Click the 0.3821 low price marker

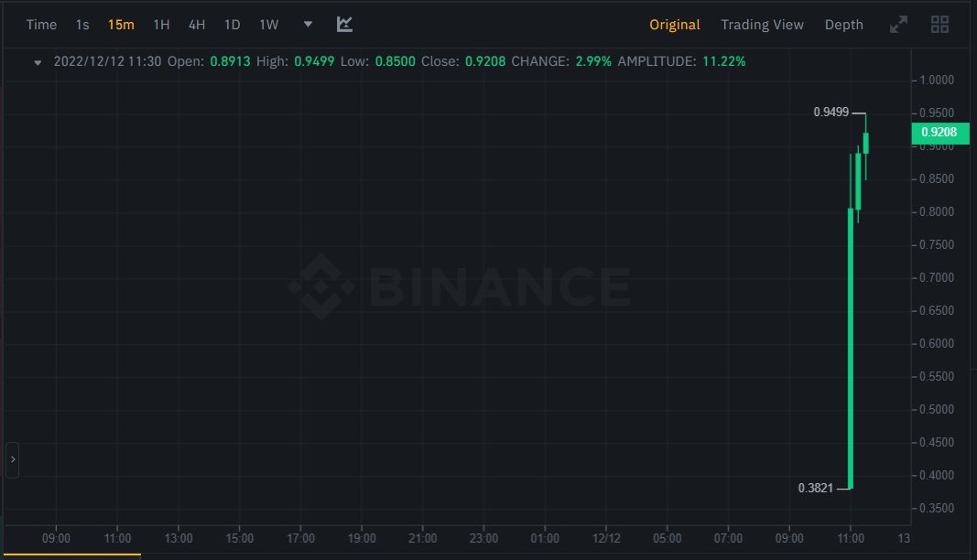click(816, 489)
